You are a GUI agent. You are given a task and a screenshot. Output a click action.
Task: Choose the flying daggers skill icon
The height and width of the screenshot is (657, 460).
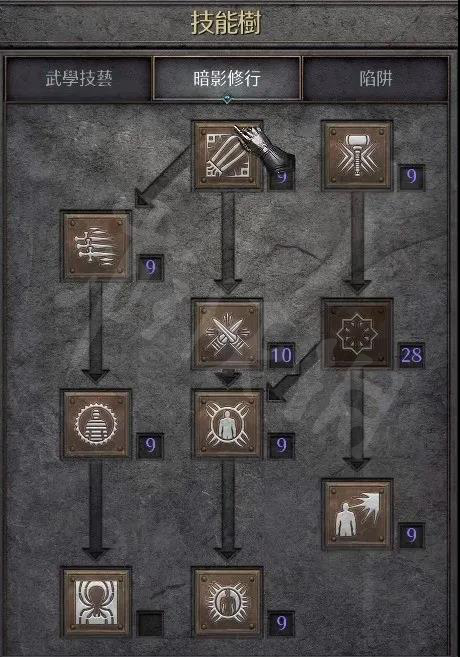tap(96, 246)
